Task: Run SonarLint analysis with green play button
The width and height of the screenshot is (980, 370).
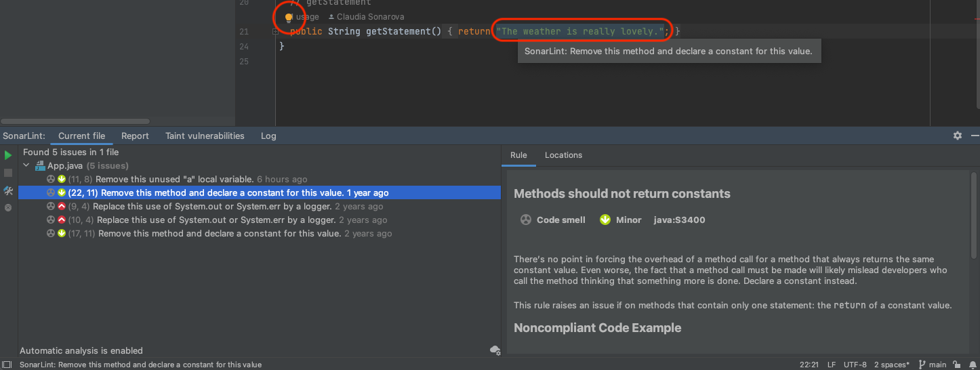Action: [x=8, y=156]
